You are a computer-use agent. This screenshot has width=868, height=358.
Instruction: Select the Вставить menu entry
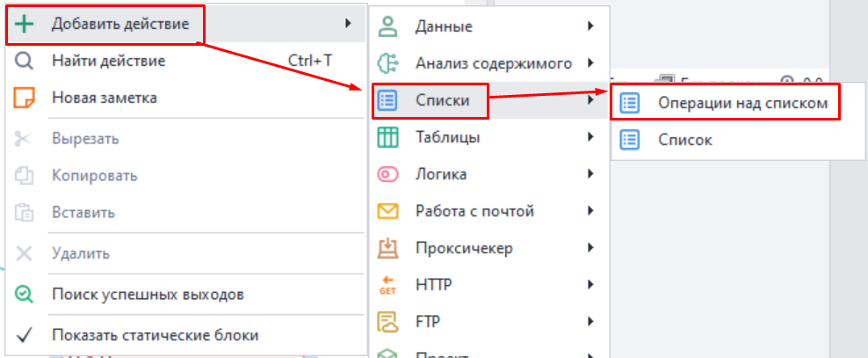click(x=185, y=212)
